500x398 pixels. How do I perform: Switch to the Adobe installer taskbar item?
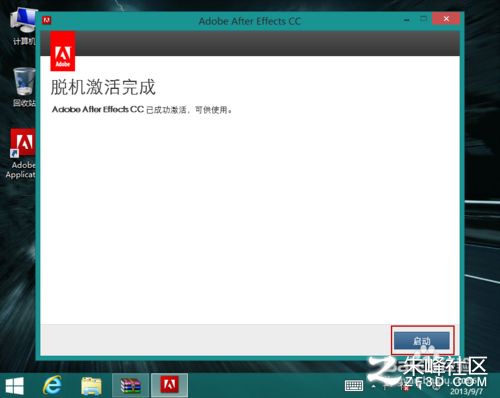pyautogui.click(x=170, y=385)
